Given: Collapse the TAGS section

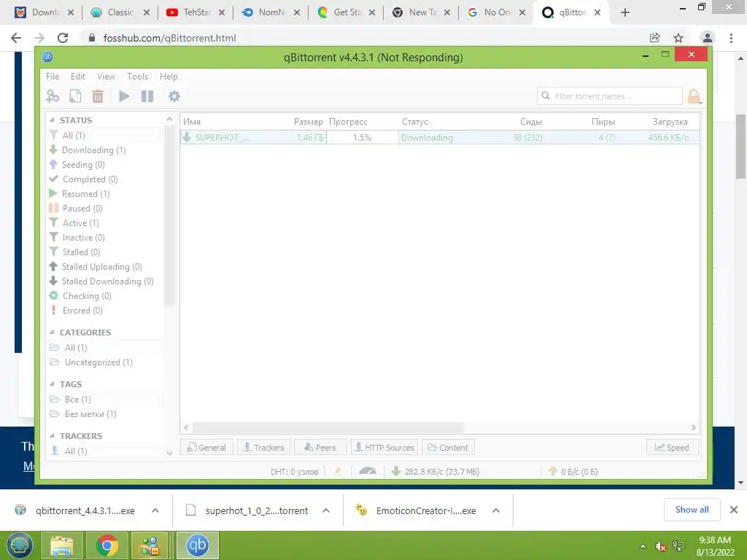Looking at the screenshot, I should coord(53,384).
